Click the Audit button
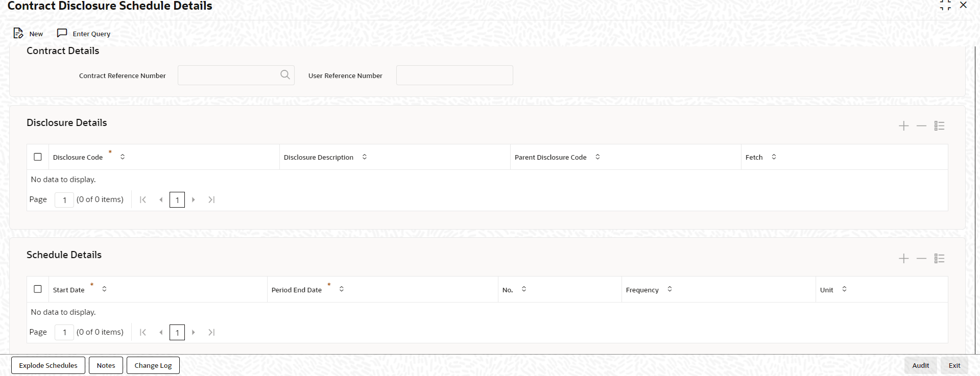This screenshot has width=980, height=376. (x=921, y=365)
